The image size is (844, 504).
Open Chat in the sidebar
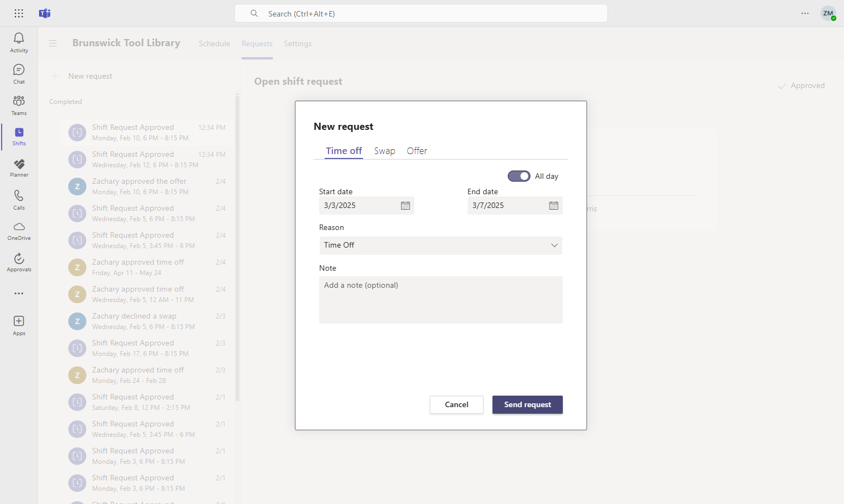click(x=19, y=74)
